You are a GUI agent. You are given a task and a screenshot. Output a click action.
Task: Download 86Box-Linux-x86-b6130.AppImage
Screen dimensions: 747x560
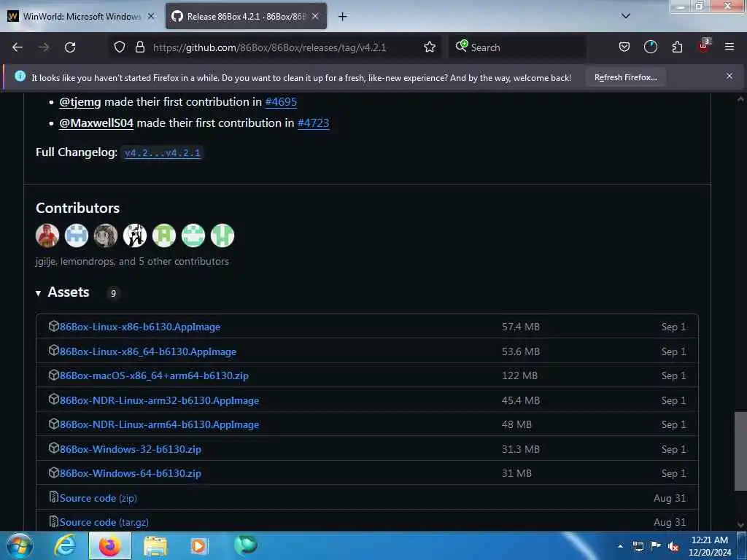click(140, 327)
